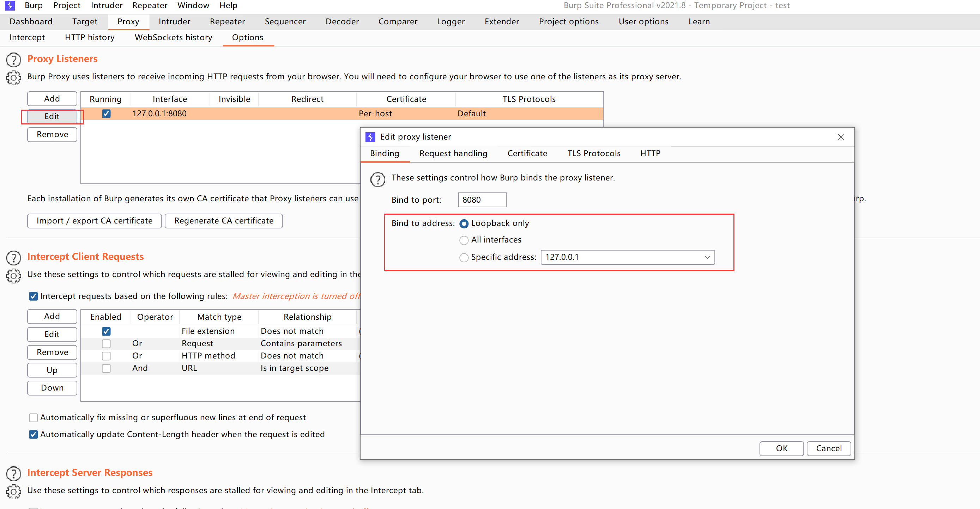Viewport: 980px width, 509px height.
Task: Click Import / export CA certificate button
Action: point(94,221)
